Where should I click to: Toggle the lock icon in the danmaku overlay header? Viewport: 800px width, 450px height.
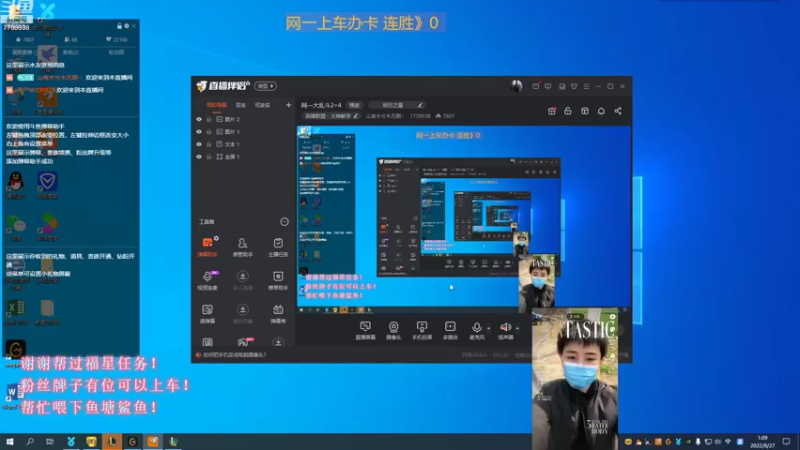click(119, 26)
